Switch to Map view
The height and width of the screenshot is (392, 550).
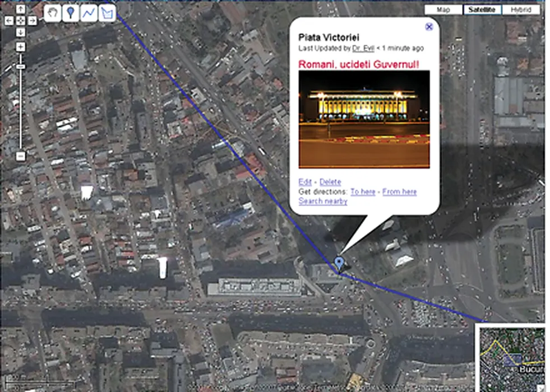tap(443, 10)
